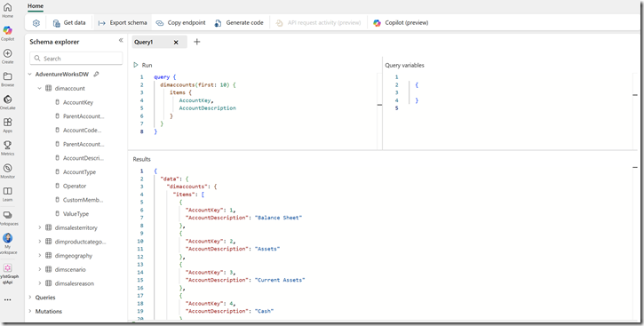
Task: Click the more options ellipsis in sidebar
Action: coord(7,299)
